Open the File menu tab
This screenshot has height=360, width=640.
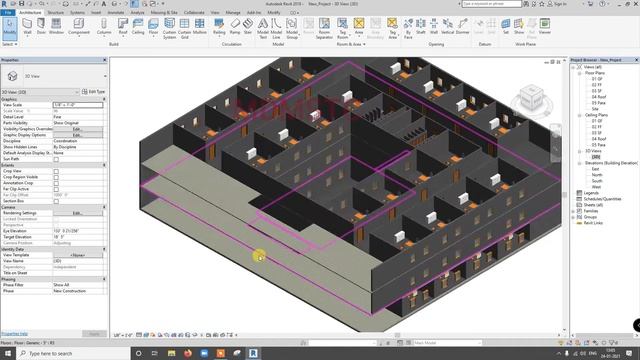tap(8, 13)
